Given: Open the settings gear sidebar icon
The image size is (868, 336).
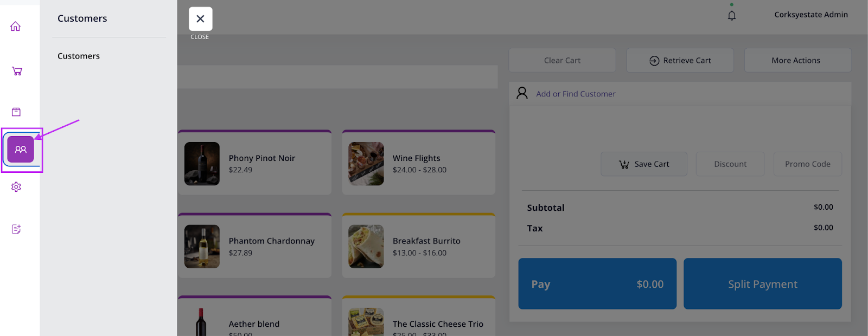Looking at the screenshot, I should pyautogui.click(x=16, y=187).
